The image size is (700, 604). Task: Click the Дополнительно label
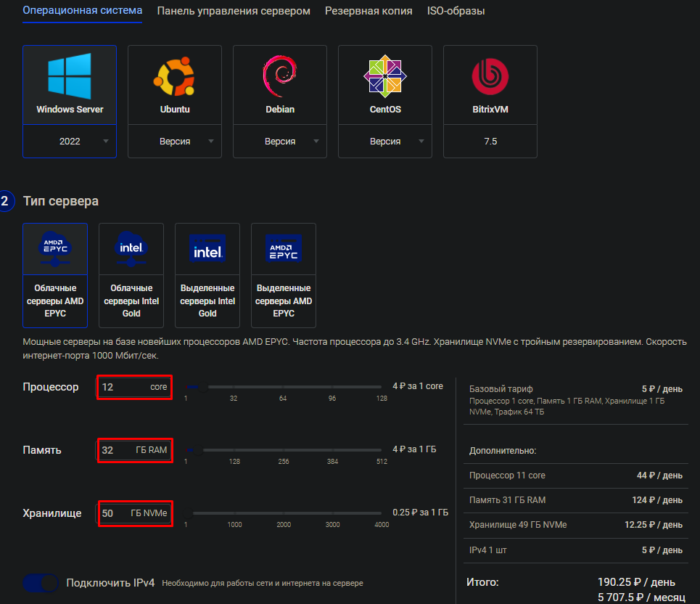[503, 450]
